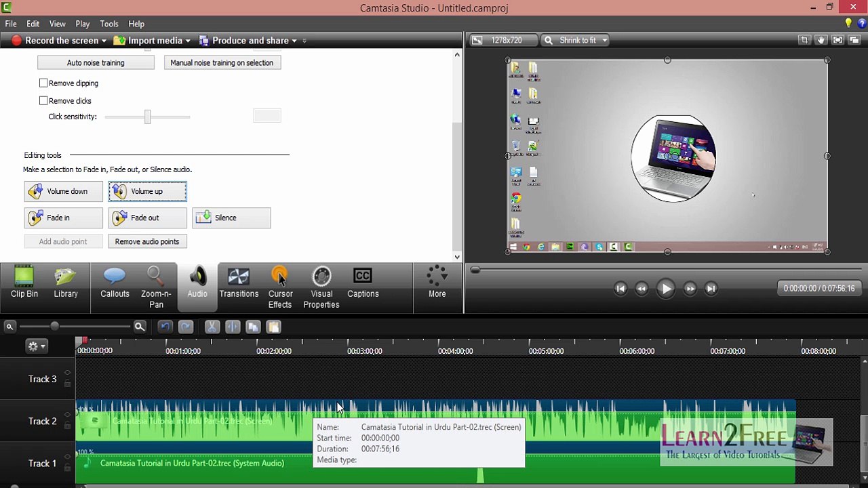The height and width of the screenshot is (488, 868).
Task: Copy the timeline selection
Action: (253, 327)
